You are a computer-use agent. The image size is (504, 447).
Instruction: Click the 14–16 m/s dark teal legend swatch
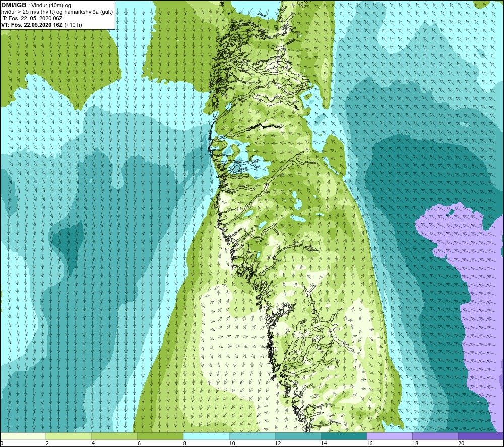[344, 436]
